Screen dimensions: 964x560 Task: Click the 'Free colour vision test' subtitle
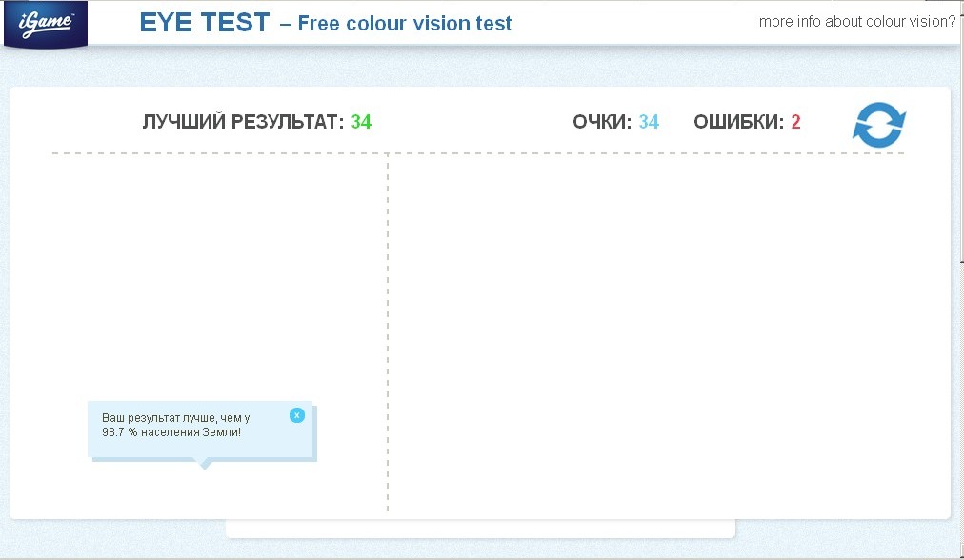[x=405, y=24]
